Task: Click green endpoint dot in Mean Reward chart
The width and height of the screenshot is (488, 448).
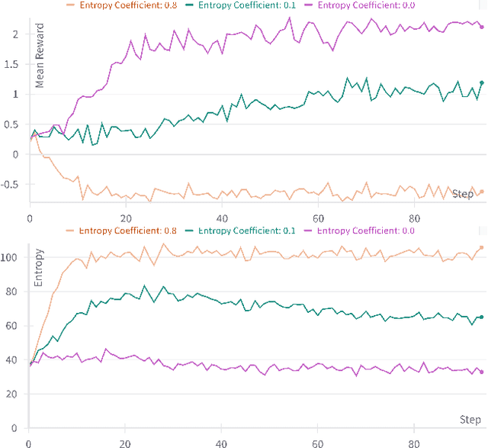Action: click(481, 82)
